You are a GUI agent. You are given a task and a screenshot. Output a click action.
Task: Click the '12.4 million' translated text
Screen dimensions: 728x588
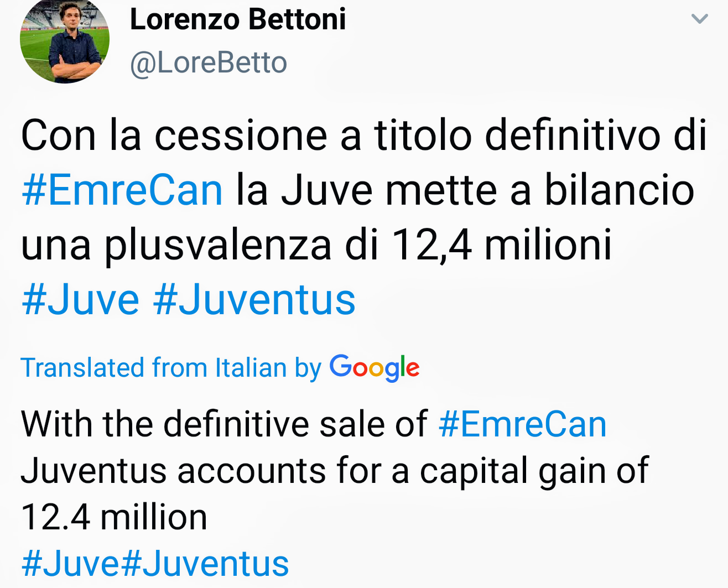click(114, 518)
